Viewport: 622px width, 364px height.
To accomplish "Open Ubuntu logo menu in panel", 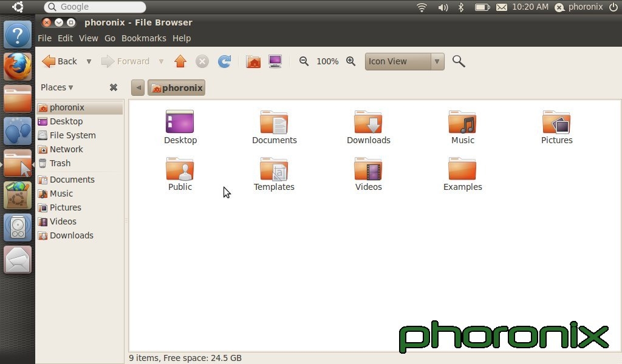I will coord(18,7).
